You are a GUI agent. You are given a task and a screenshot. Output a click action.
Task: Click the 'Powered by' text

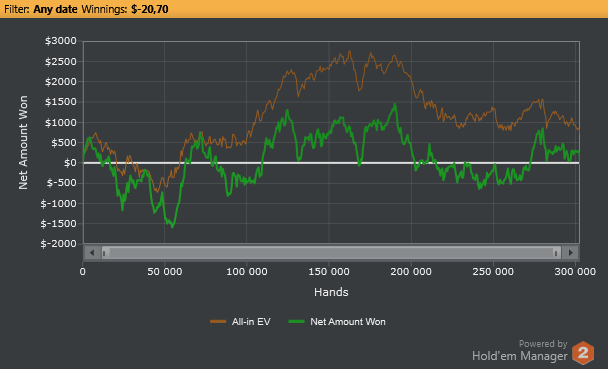click(543, 344)
